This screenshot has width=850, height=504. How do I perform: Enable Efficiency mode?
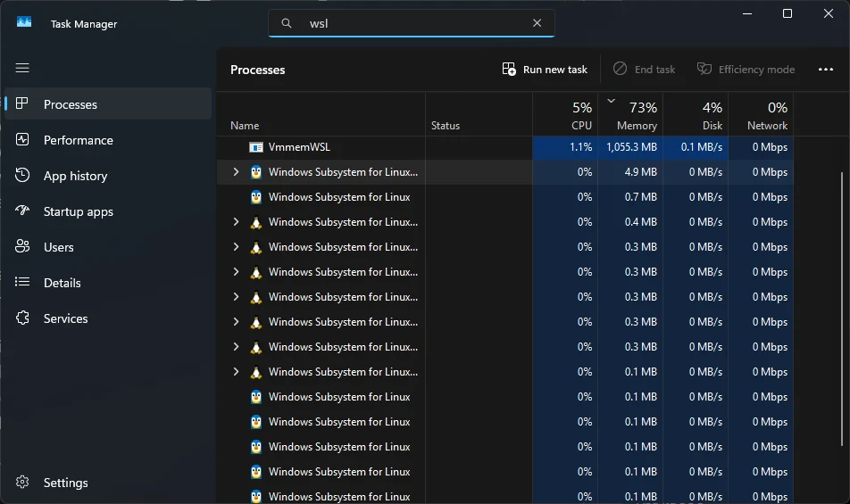[x=746, y=70]
